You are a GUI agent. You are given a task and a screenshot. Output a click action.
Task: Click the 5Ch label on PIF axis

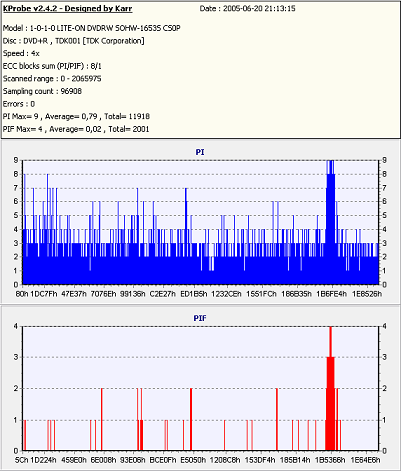[x=22, y=460]
